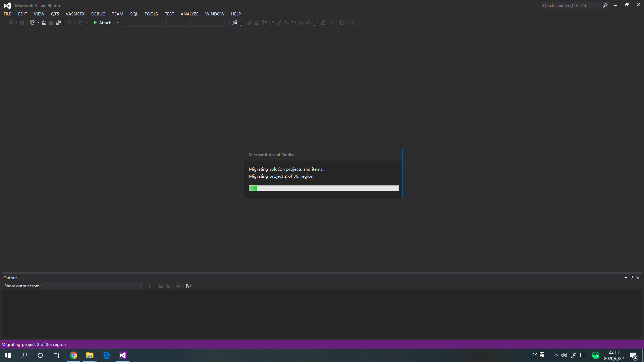Open a file using the Open File icon
The height and width of the screenshot is (362, 644).
44,22
